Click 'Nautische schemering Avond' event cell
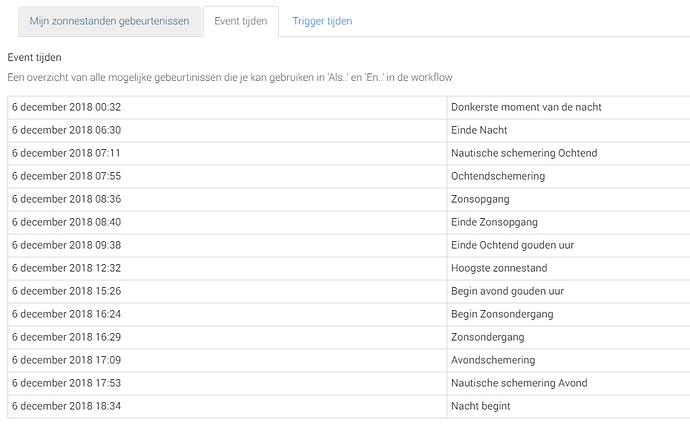Image resolution: width=690 pixels, height=431 pixels. pyautogui.click(x=519, y=383)
